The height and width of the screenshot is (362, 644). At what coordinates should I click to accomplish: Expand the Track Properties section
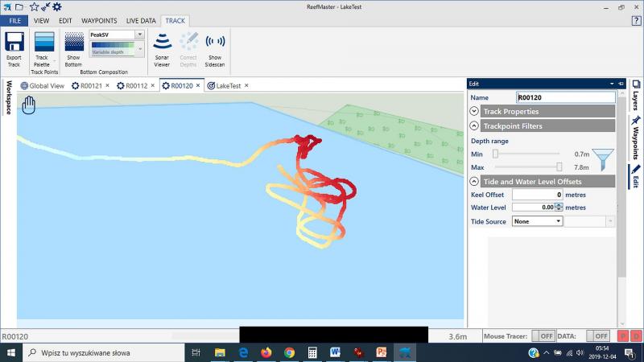coord(474,111)
